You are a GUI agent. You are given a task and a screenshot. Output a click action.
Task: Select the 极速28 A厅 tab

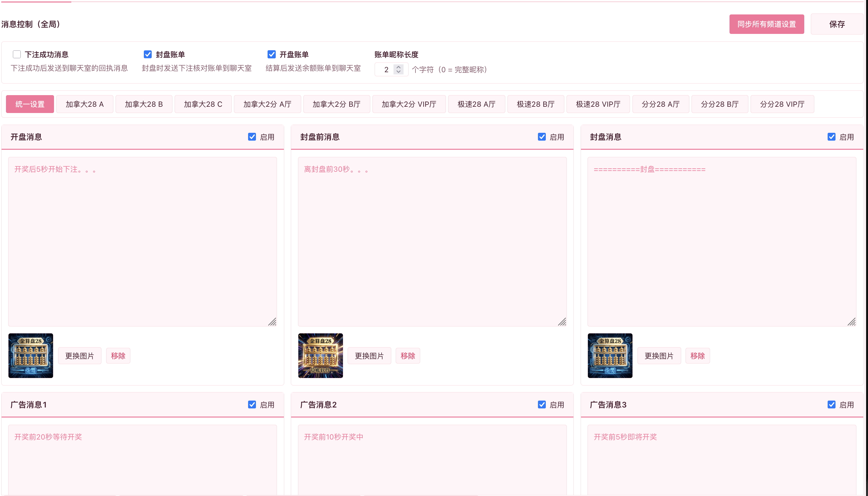(476, 104)
